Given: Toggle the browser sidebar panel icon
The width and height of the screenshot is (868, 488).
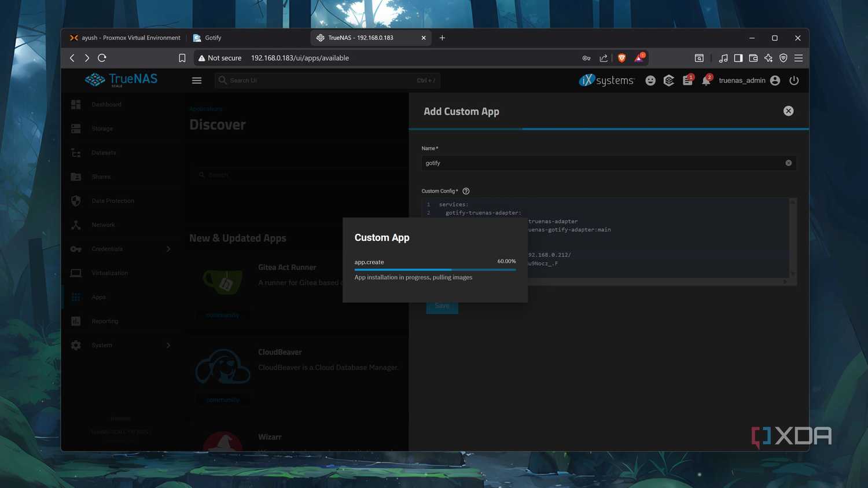Looking at the screenshot, I should click(738, 58).
